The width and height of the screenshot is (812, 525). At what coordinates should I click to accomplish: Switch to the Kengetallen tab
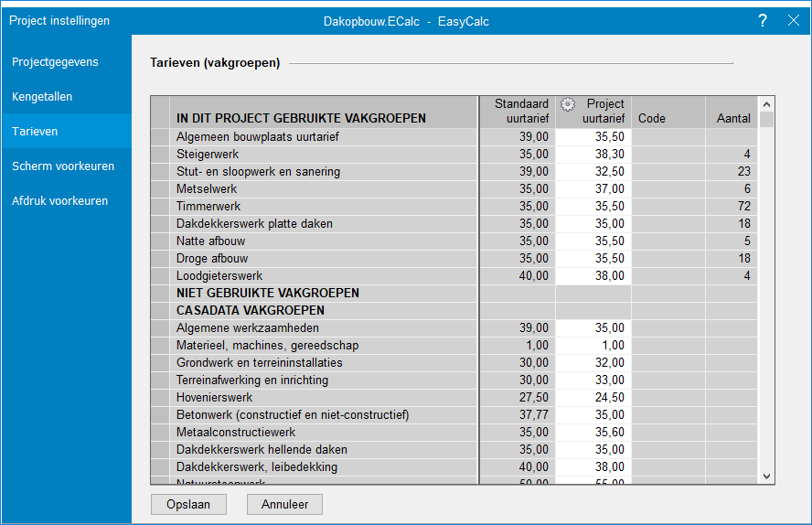[42, 97]
